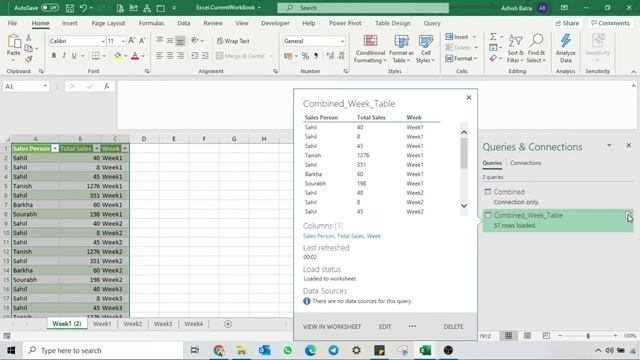Select the Week2 sheet tab
Viewport: 640px width, 360px height.
tap(133, 324)
